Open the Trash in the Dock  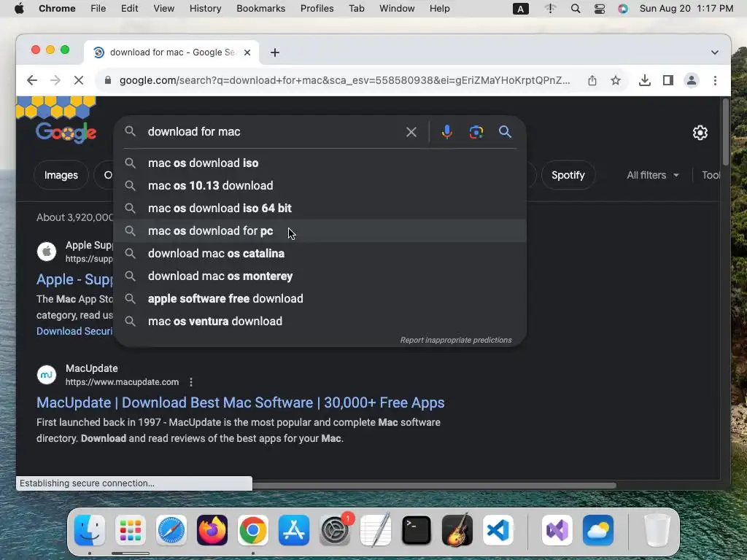[x=657, y=530]
